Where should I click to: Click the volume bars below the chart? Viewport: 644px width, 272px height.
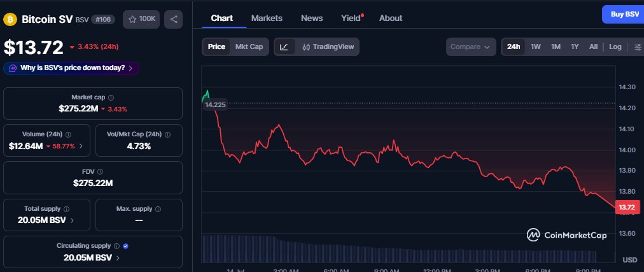coord(398,249)
